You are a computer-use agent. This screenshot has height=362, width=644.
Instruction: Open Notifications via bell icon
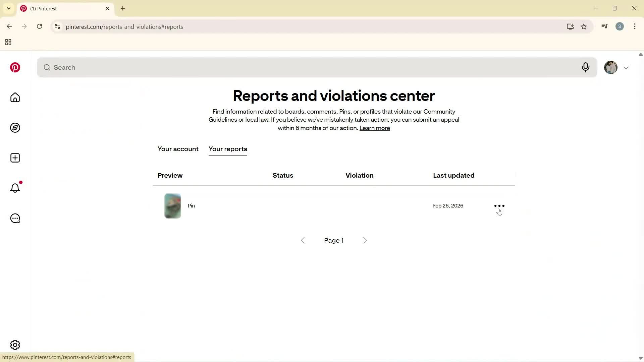[x=15, y=188]
